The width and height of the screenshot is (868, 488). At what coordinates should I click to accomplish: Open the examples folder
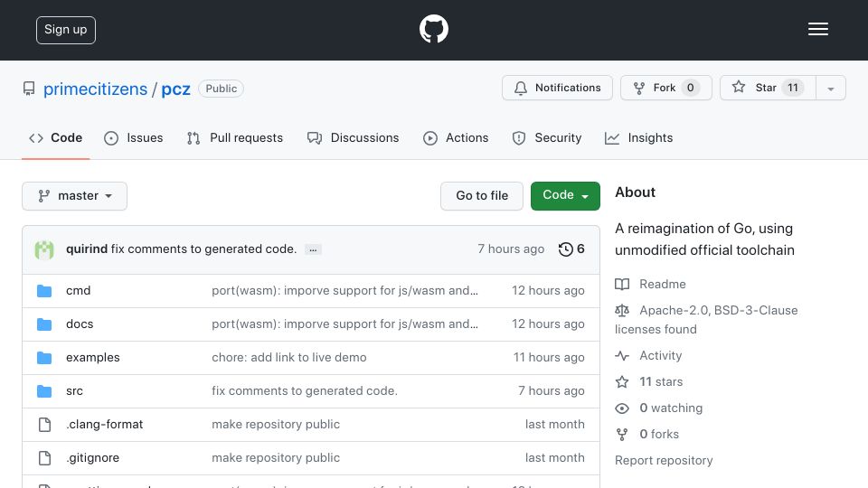92,358
